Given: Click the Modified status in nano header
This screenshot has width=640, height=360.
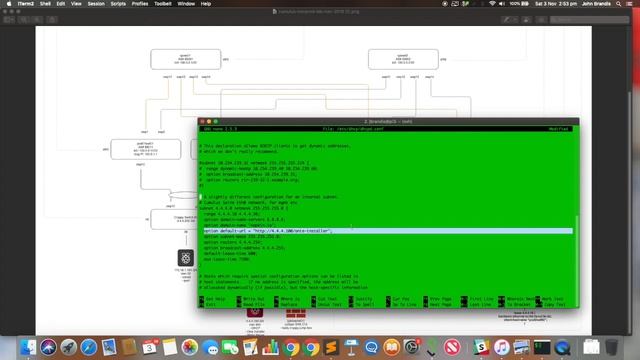Looking at the screenshot, I should tap(558, 129).
